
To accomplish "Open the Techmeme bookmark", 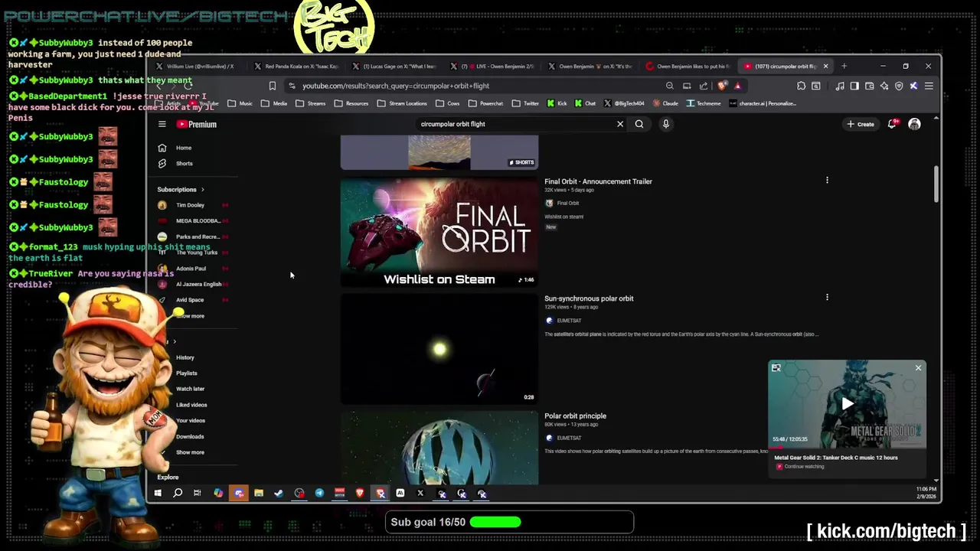I will tap(704, 103).
